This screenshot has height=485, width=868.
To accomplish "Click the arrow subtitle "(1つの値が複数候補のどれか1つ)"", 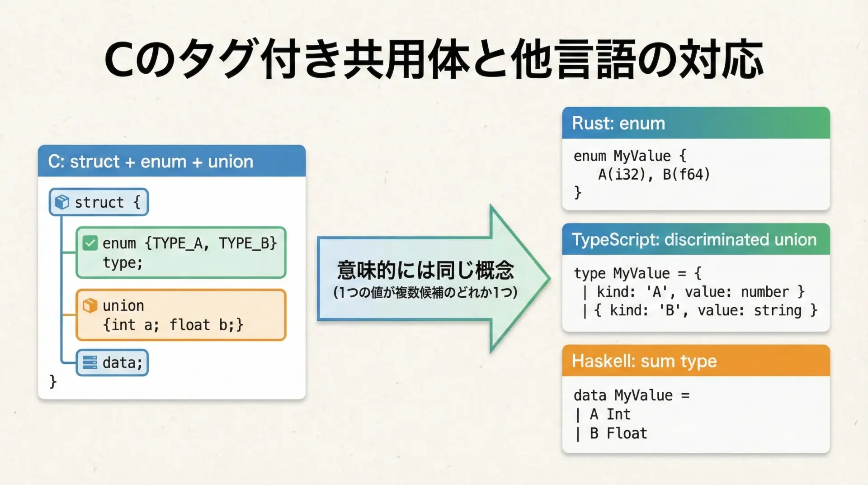I will tap(425, 293).
